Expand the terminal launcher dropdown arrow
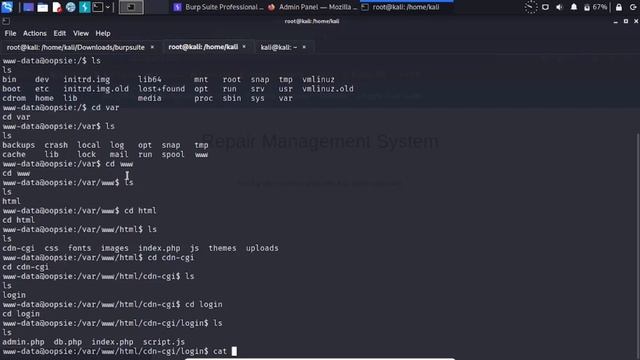 tap(108, 7)
